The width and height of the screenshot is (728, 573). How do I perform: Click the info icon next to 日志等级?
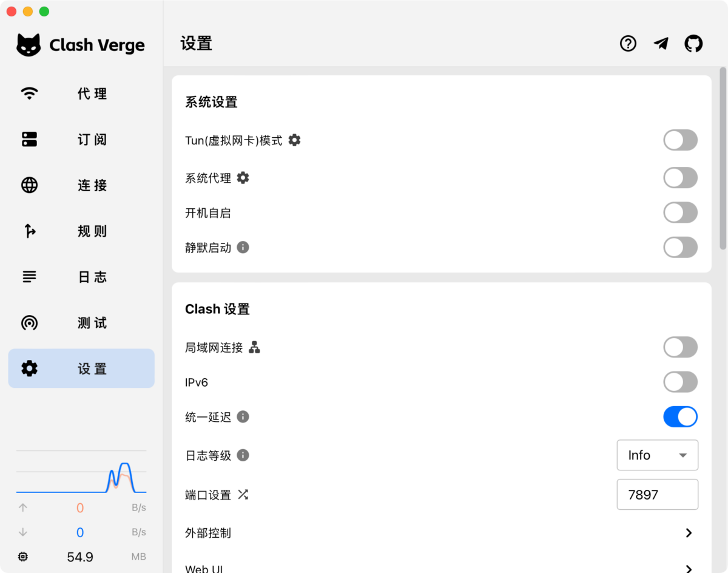243,455
